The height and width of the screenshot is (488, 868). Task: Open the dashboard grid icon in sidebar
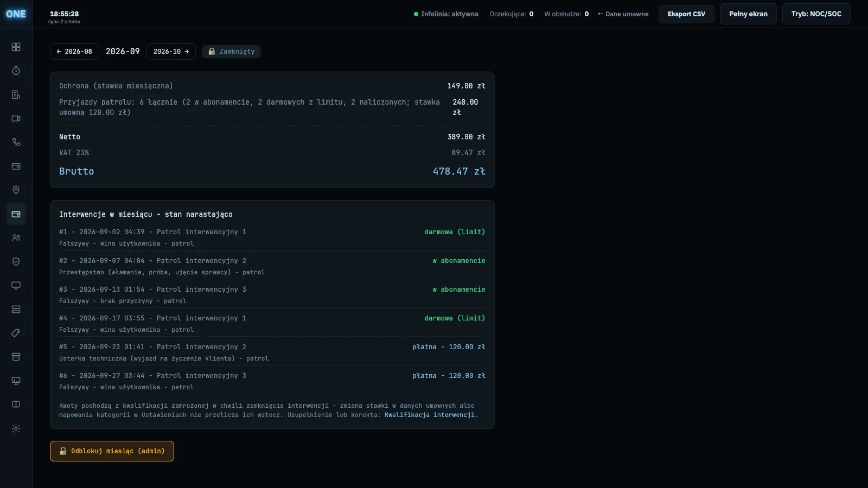16,47
